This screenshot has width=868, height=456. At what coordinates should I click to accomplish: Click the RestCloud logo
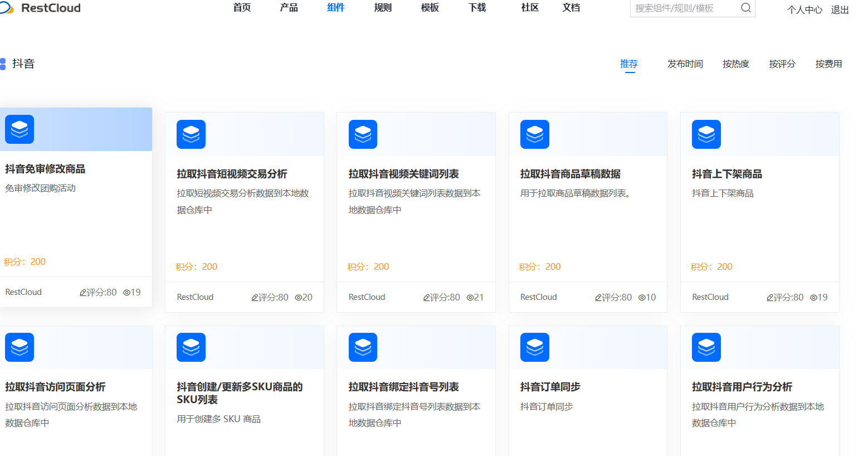40,8
